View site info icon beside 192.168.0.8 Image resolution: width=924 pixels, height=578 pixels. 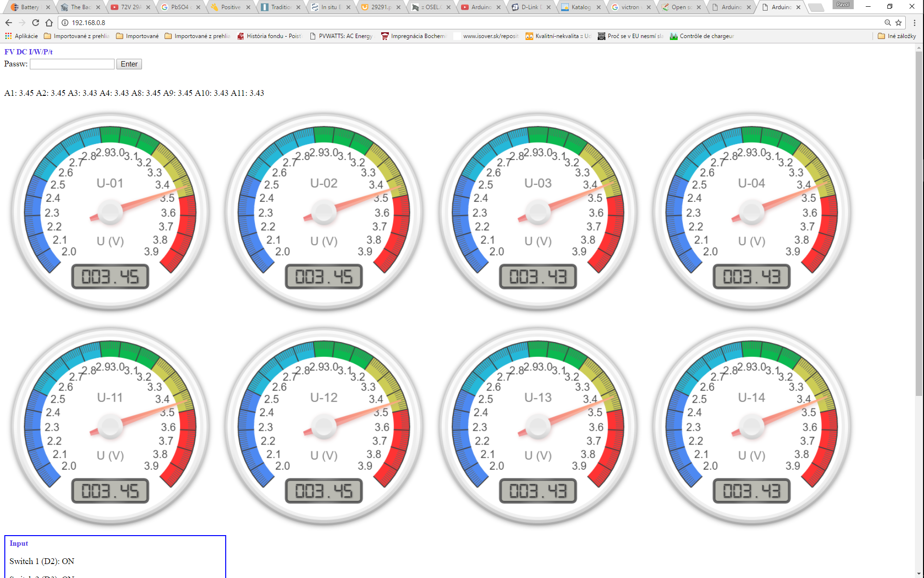click(65, 23)
